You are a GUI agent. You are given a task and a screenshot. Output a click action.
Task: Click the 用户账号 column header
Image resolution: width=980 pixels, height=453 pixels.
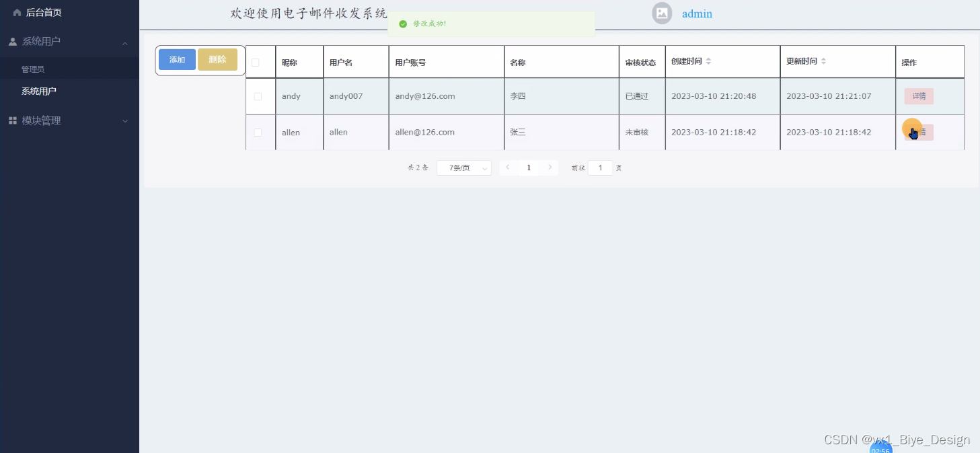click(x=410, y=63)
